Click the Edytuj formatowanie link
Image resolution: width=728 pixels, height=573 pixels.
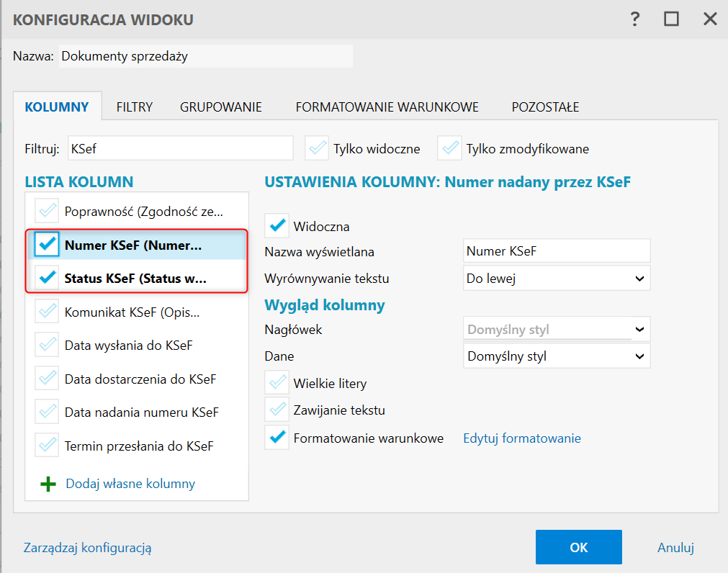(x=521, y=438)
